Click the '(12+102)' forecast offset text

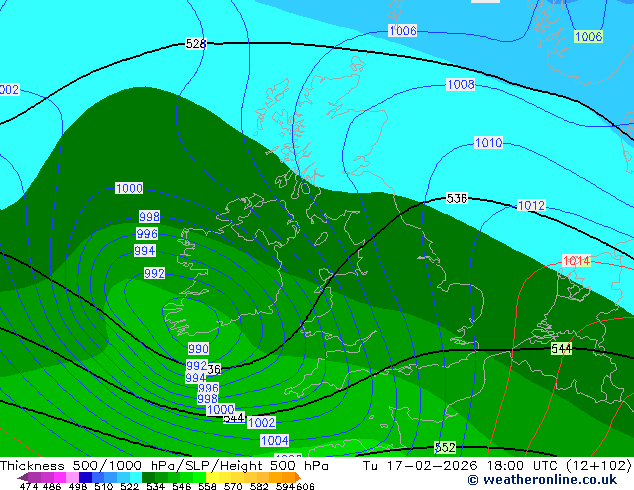point(598,466)
